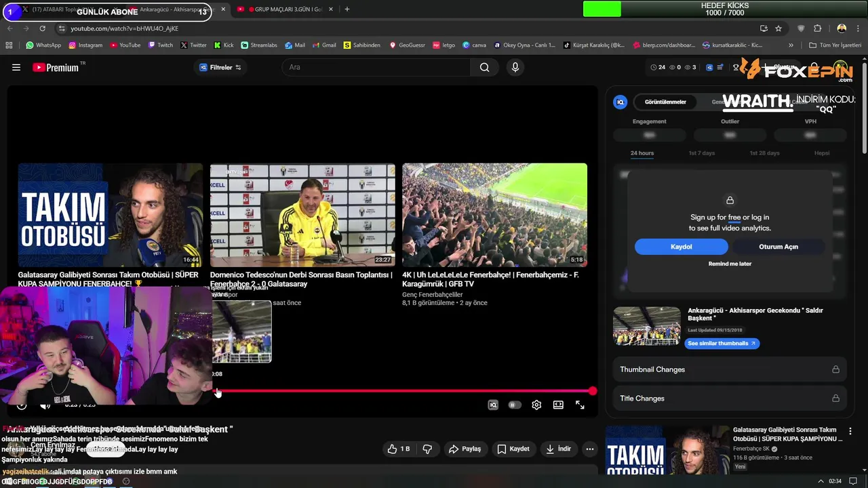Click the vidIQ logo in the analytics panel
868x488 pixels.
[620, 102]
